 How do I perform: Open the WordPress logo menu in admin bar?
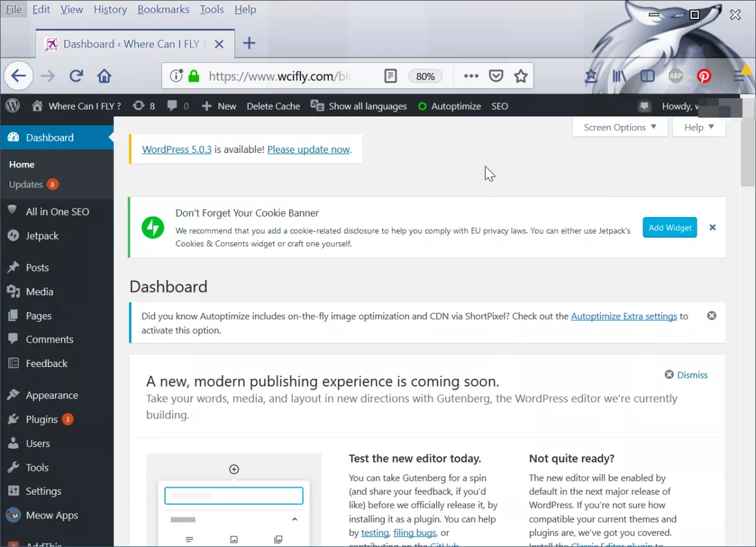[13, 106]
